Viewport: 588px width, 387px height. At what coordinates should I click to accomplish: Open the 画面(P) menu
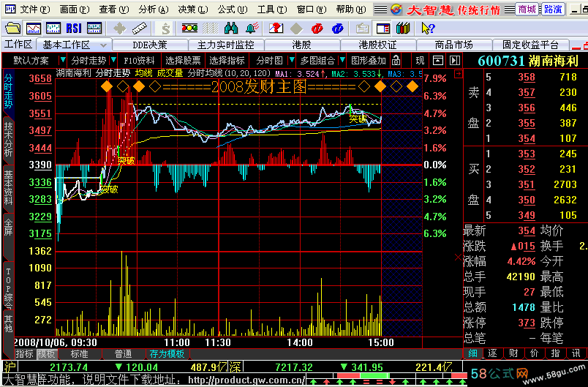(x=75, y=10)
